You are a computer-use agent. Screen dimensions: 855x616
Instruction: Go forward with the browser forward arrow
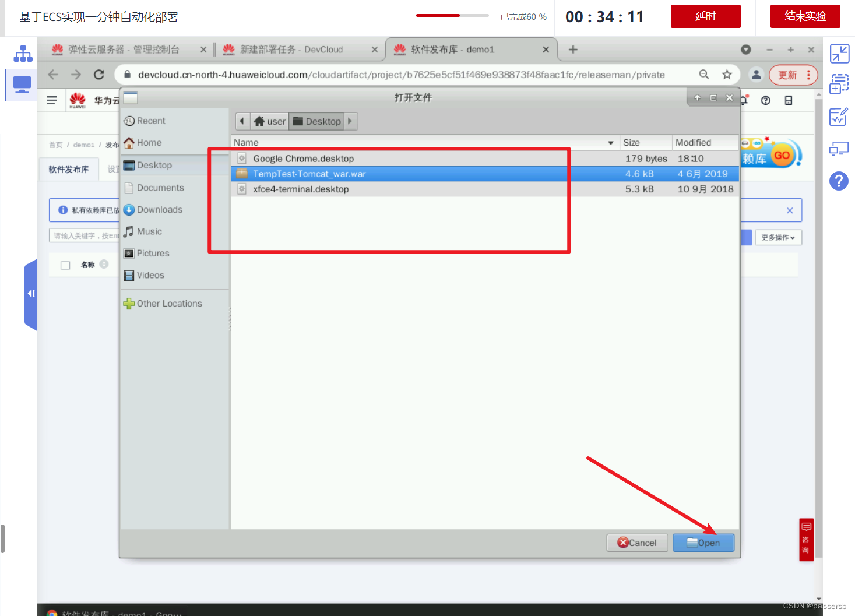click(x=76, y=75)
